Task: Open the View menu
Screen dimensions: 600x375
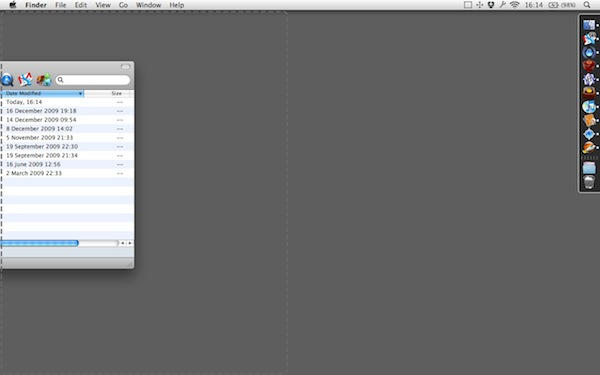Action: (x=103, y=5)
